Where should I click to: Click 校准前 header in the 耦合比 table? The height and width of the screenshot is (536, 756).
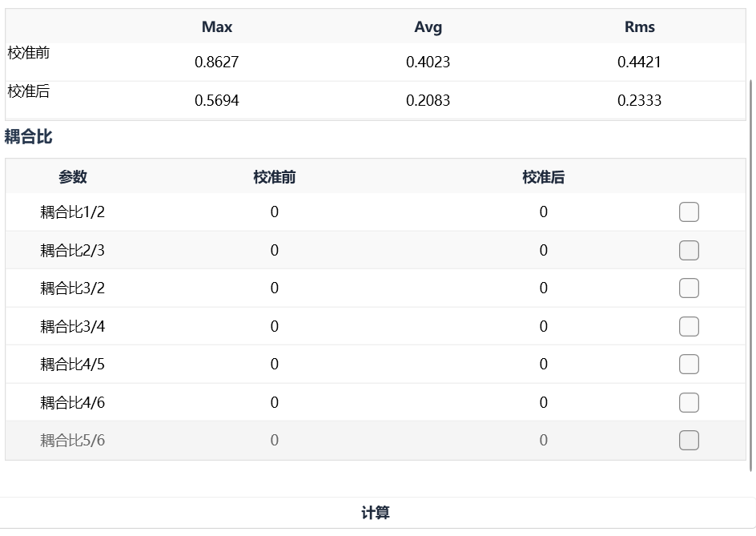(x=275, y=177)
